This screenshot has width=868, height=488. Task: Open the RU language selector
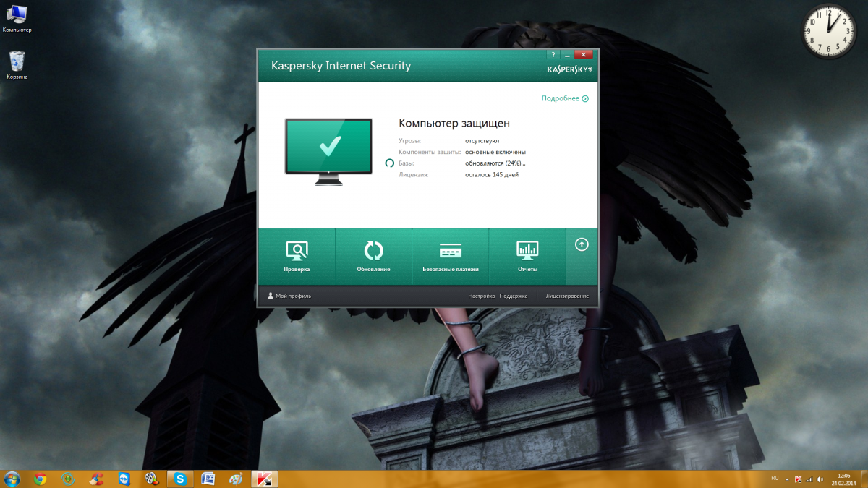[x=775, y=478]
